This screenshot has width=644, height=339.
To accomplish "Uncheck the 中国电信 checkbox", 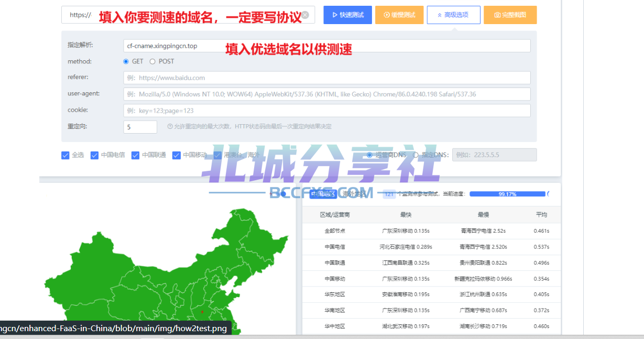I will 94,155.
